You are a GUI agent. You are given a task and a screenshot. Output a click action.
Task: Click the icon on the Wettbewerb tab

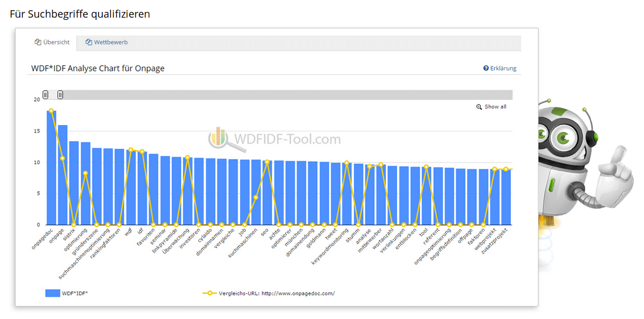click(89, 43)
